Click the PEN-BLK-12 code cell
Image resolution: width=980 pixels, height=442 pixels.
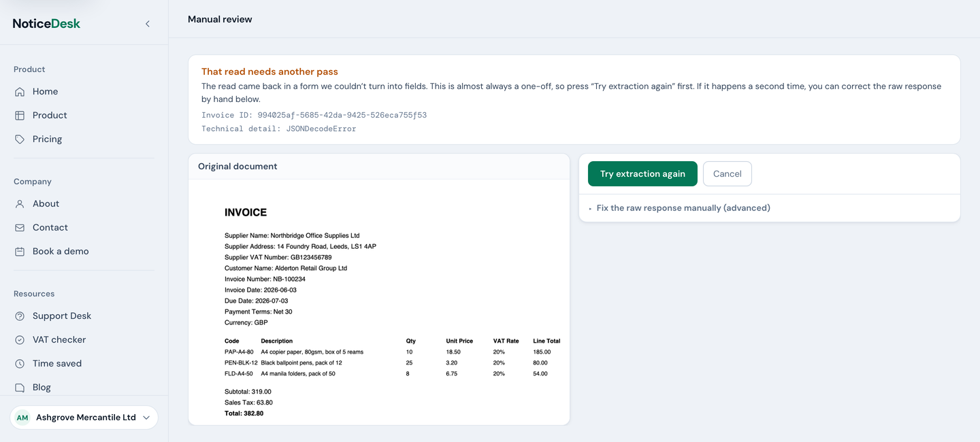pyautogui.click(x=241, y=363)
